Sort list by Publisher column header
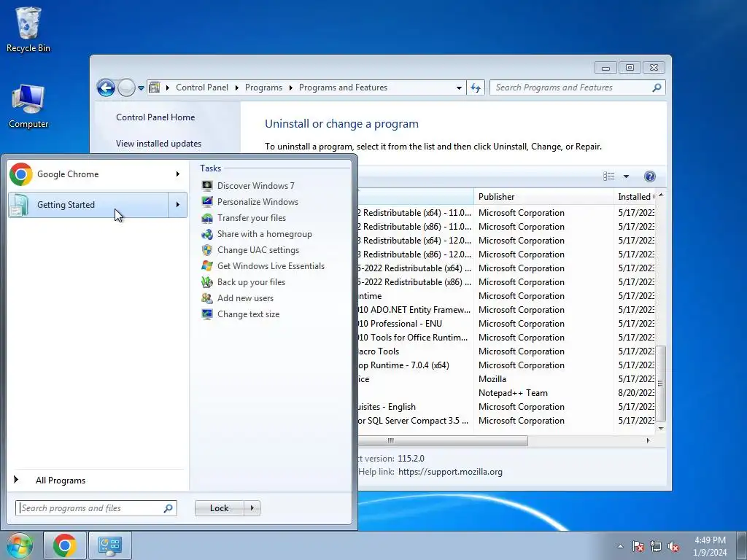 click(543, 197)
